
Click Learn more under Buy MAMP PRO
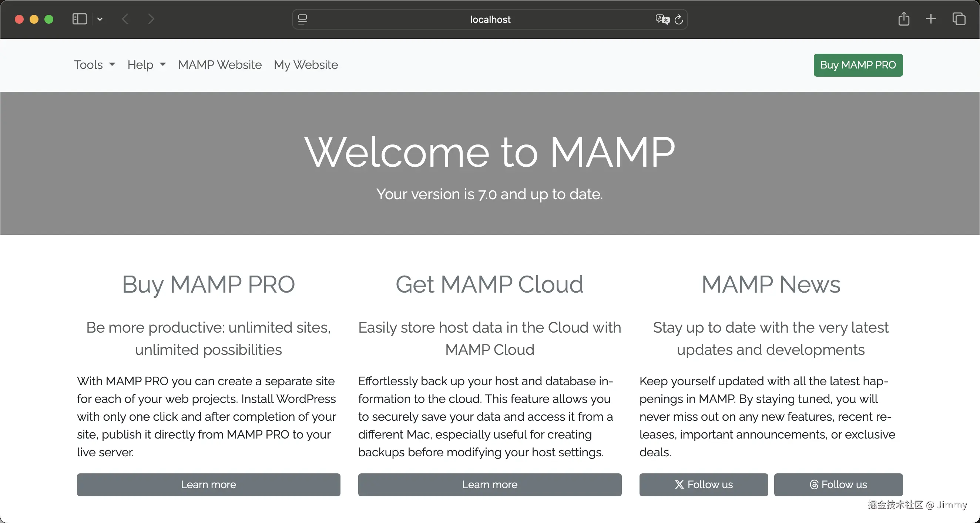tap(208, 484)
